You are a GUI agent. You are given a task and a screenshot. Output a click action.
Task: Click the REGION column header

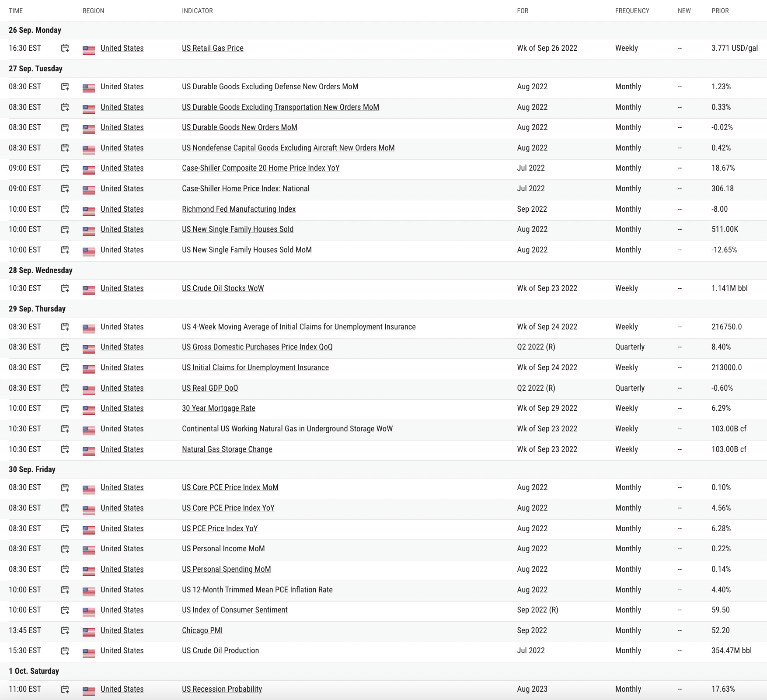[x=94, y=11]
